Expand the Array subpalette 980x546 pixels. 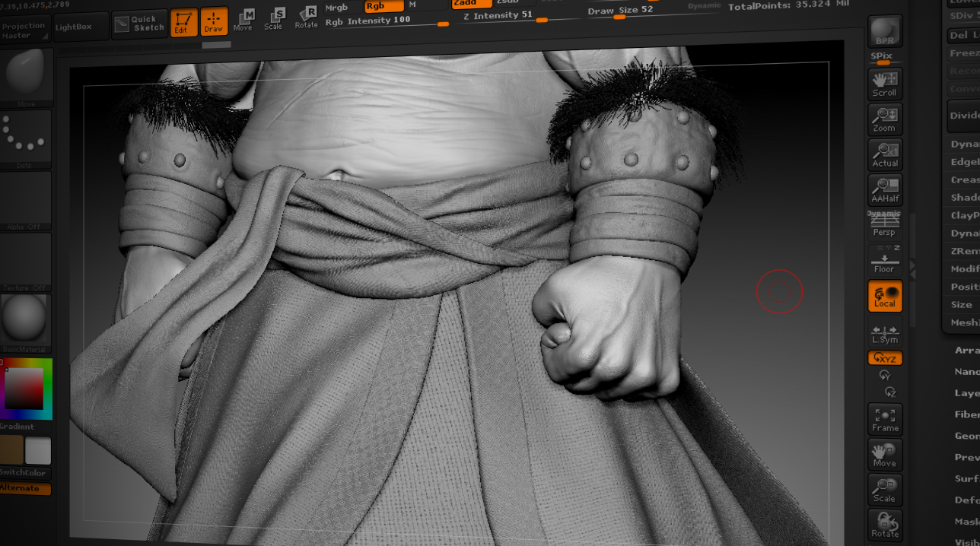tap(967, 351)
